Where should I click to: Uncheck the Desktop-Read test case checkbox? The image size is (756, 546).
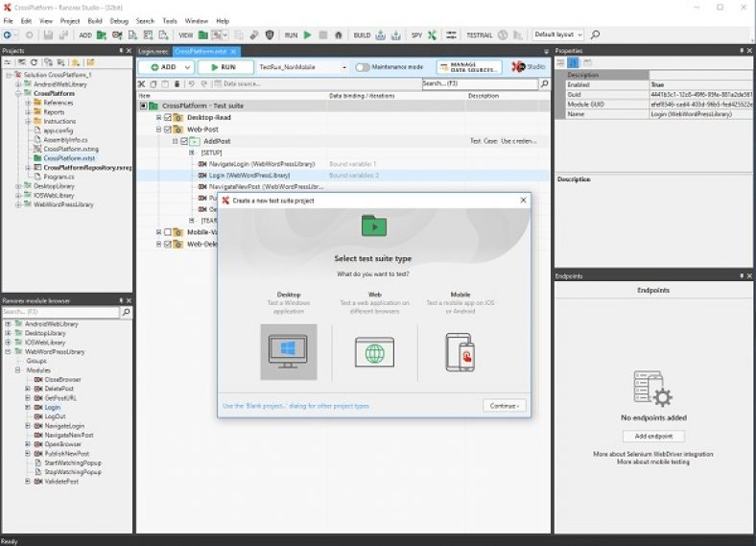tap(168, 117)
